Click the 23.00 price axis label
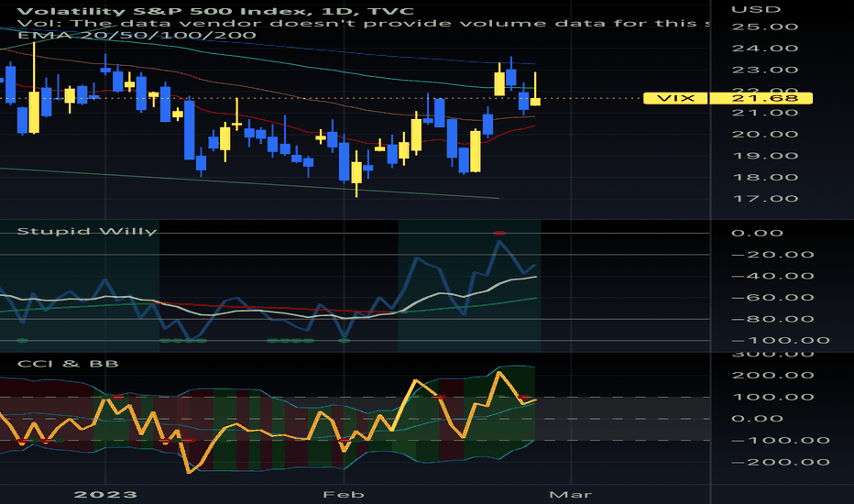Viewport: 854px width, 504px height. pos(765,70)
